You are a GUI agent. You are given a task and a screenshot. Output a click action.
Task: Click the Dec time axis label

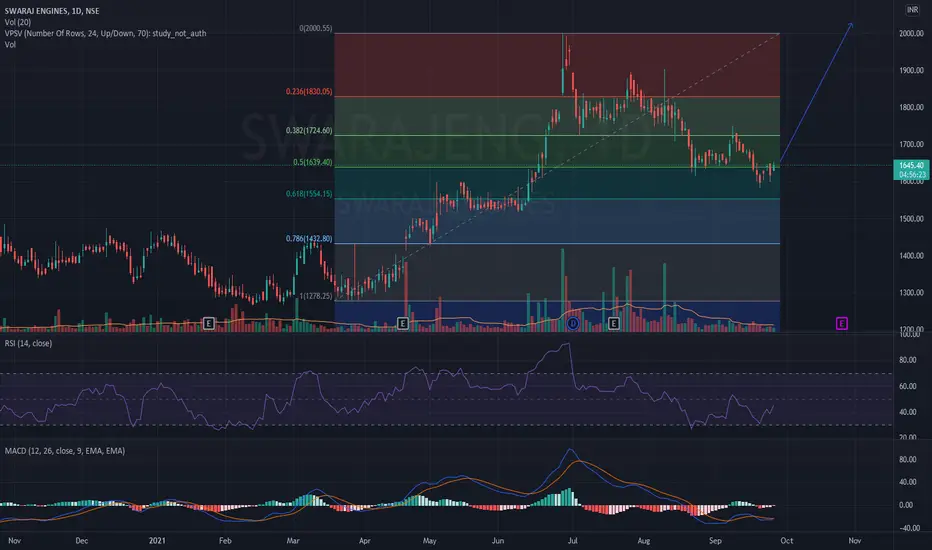(x=81, y=540)
